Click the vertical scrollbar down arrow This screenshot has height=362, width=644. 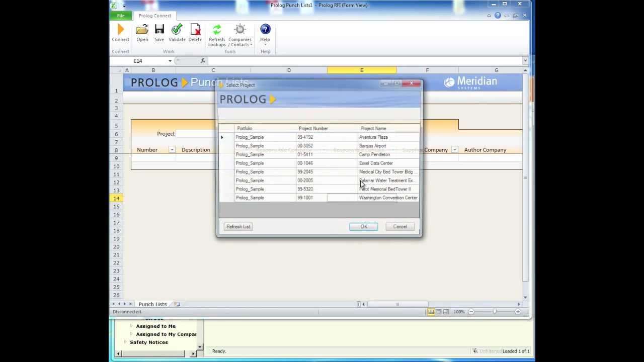[x=525, y=297]
